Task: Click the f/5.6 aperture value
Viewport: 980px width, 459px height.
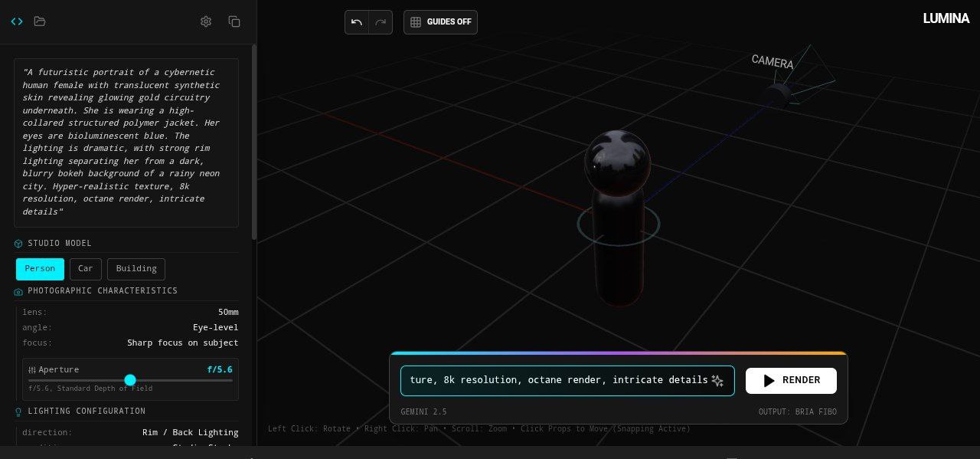Action: [x=220, y=369]
